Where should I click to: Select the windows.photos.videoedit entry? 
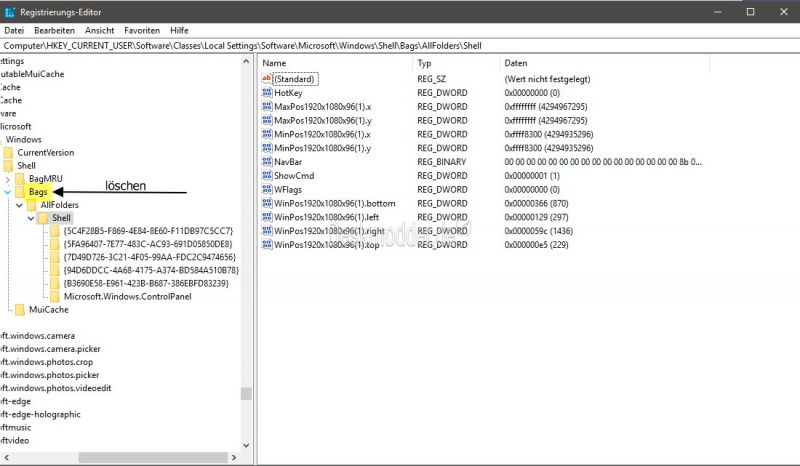tap(56, 388)
